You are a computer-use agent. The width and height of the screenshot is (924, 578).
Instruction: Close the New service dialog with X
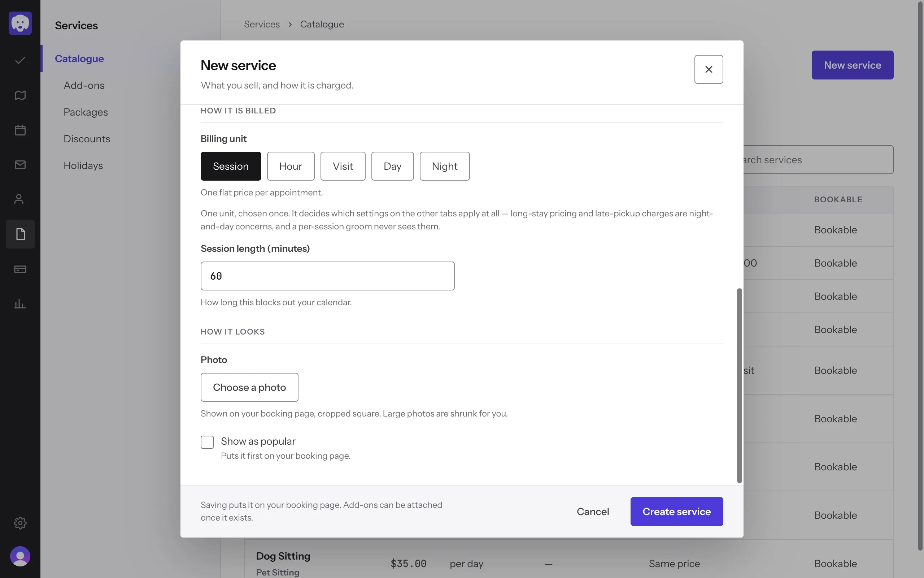709,69
